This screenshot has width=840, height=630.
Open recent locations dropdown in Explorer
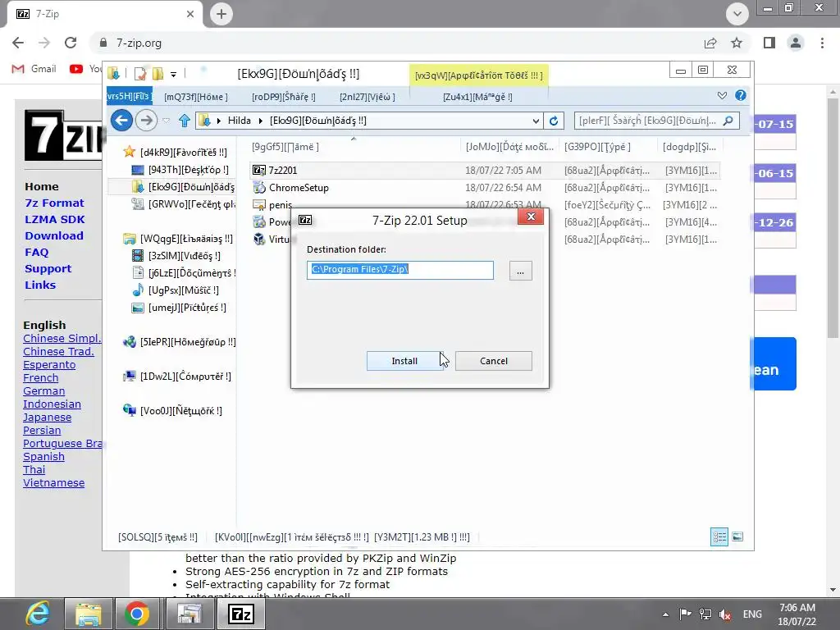[166, 121]
